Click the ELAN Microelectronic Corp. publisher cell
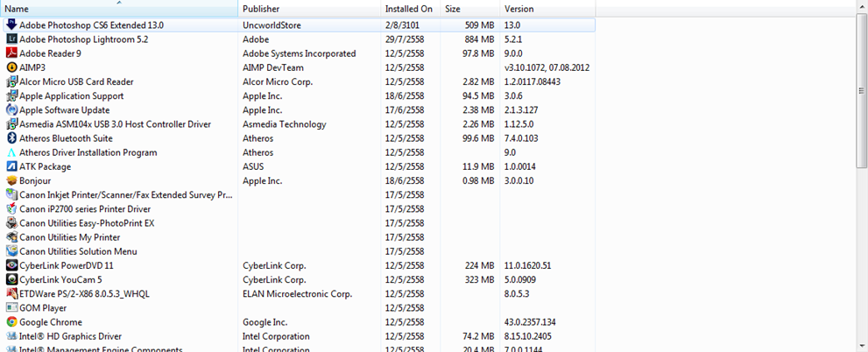The height and width of the screenshot is (352, 868). click(297, 294)
